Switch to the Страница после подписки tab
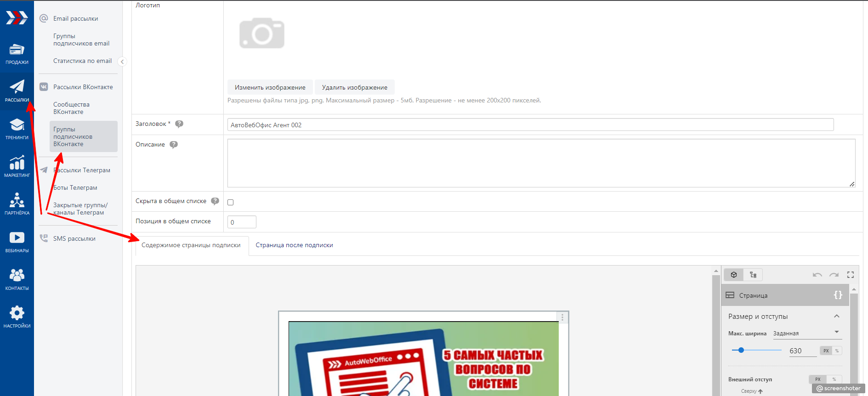868x396 pixels. click(294, 245)
